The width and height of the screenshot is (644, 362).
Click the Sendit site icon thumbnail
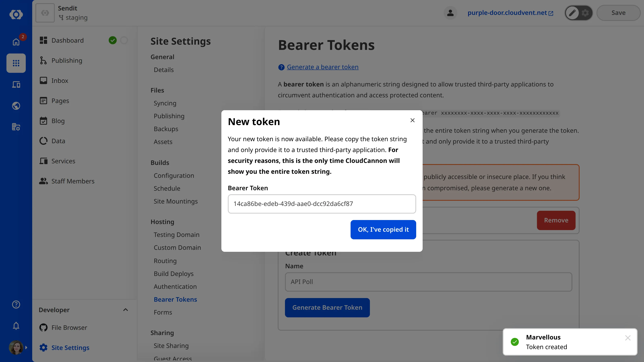click(x=45, y=13)
